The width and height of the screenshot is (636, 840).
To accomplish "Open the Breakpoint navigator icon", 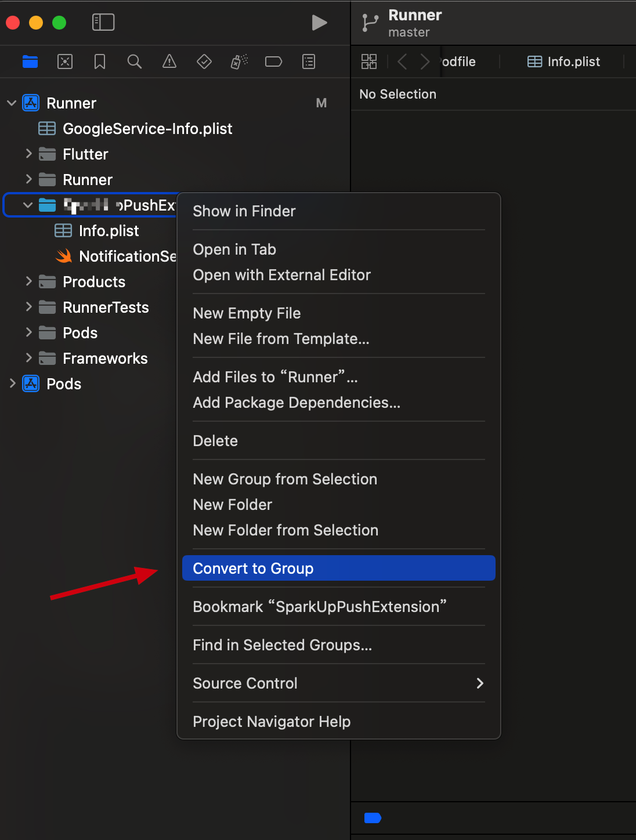I will click(x=274, y=61).
